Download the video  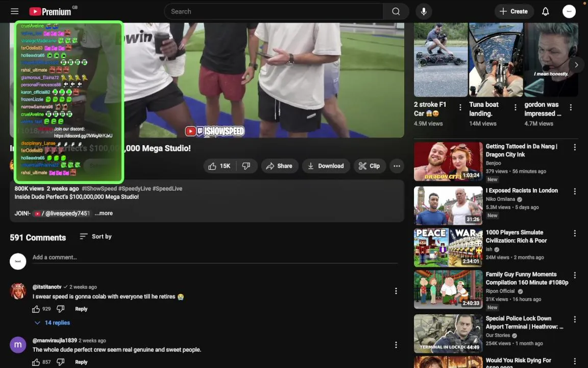point(326,166)
